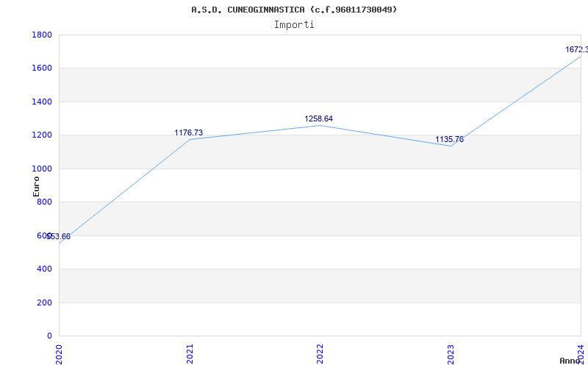Screen dimensions: 588x368
Task: Click the 1672.3 value label
Action: tap(576, 49)
